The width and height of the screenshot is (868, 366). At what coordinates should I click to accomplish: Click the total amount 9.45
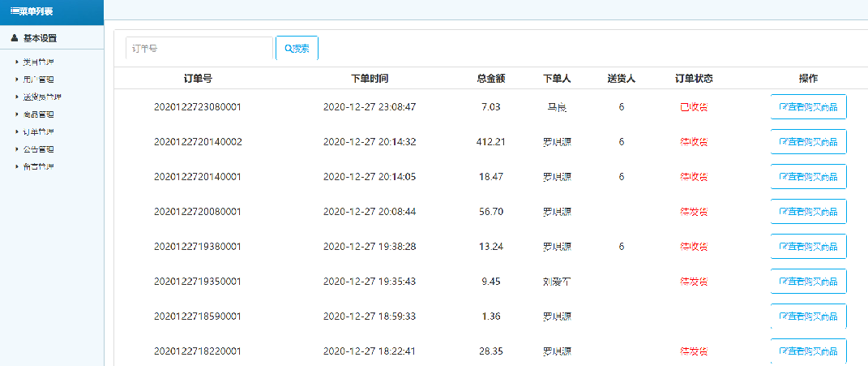coord(491,282)
